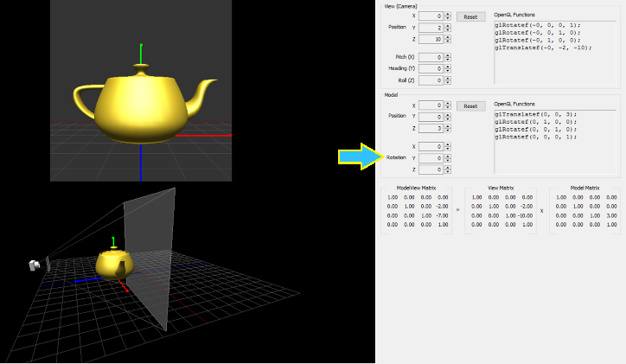Increase Model Position X with up arrow

(448, 104)
